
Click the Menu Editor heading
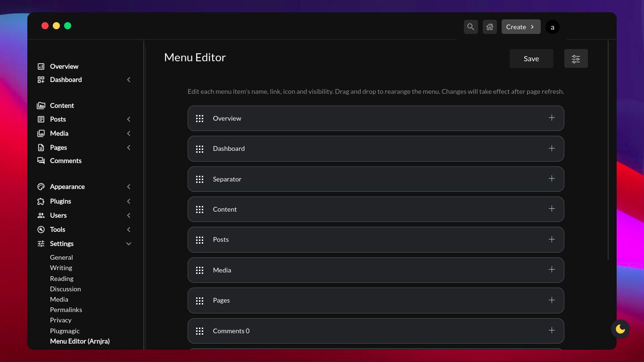195,58
